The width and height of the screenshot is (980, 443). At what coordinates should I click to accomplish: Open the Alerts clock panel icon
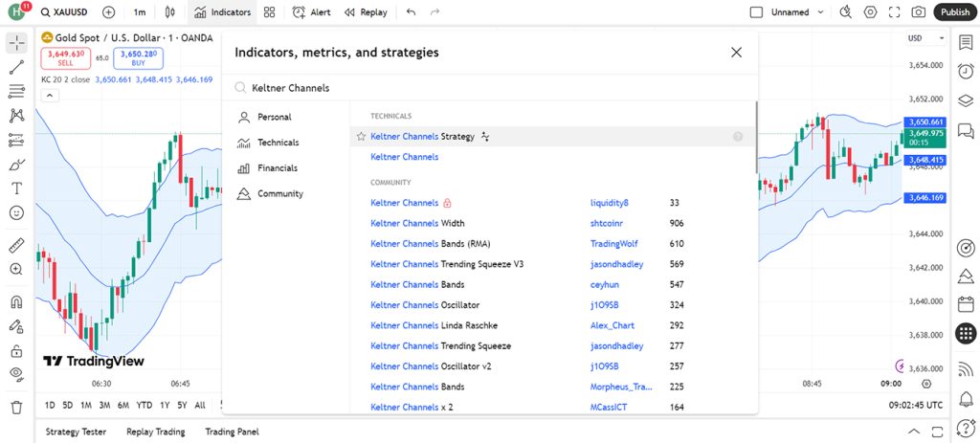pyautogui.click(x=966, y=71)
